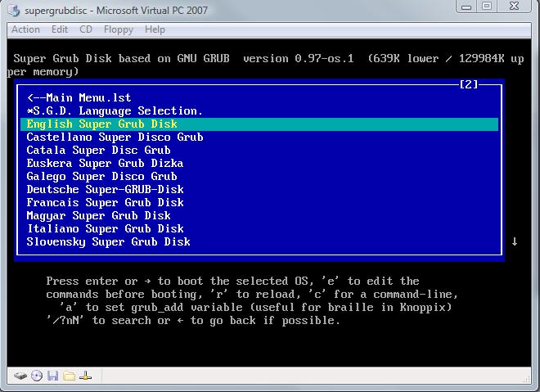Click the CD drive status icon

37,376
